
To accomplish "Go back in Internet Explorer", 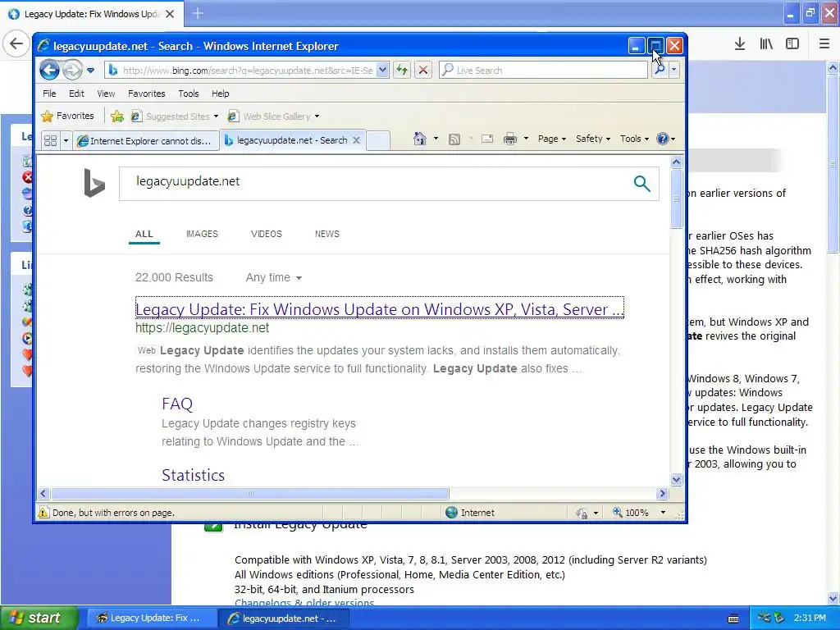I will [49, 71].
